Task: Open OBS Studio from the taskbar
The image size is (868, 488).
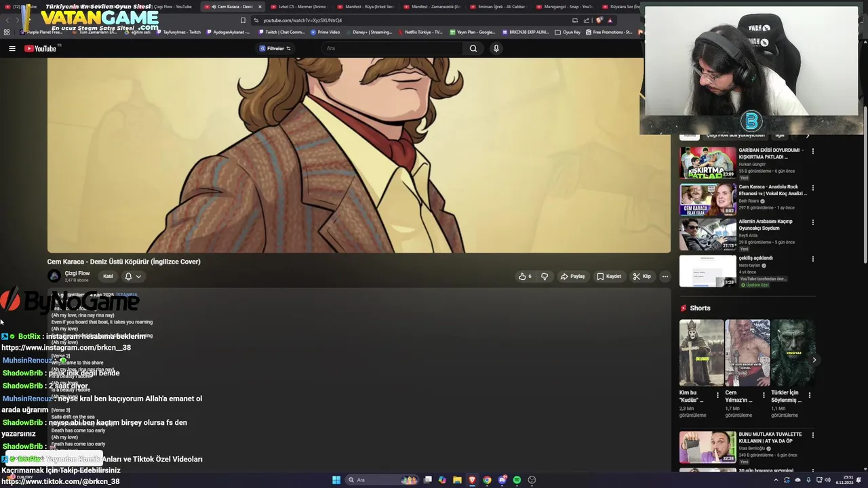Action: (x=532, y=480)
